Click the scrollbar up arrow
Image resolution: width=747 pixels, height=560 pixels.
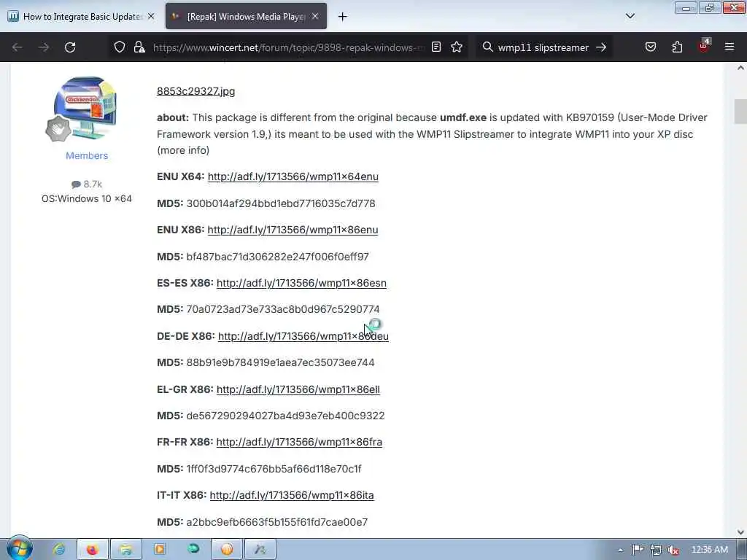[x=740, y=68]
